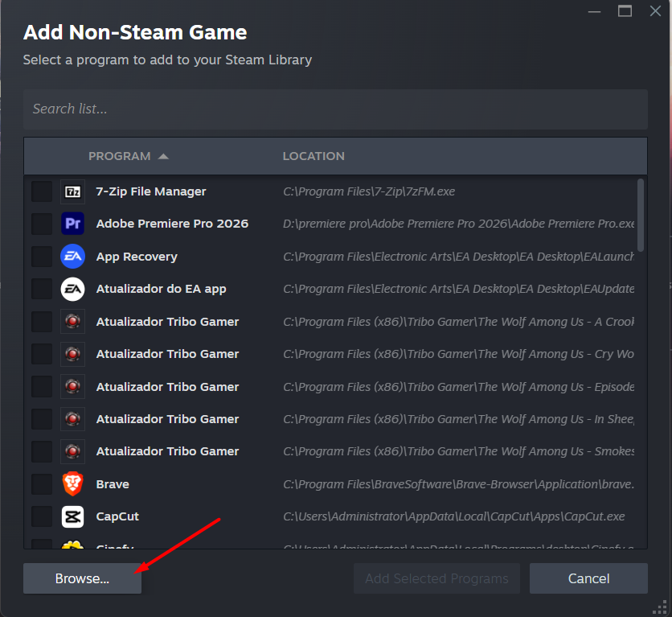Click the EALaunch location path
Screen dimensions: 672x617
click(x=458, y=257)
